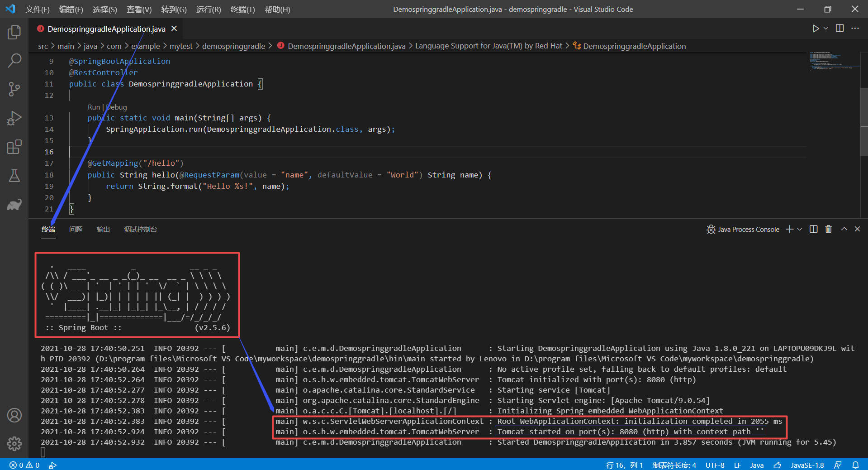Viewport: 868px width, 470px height.
Task: Click the Run CodeLens above main
Action: (x=94, y=107)
